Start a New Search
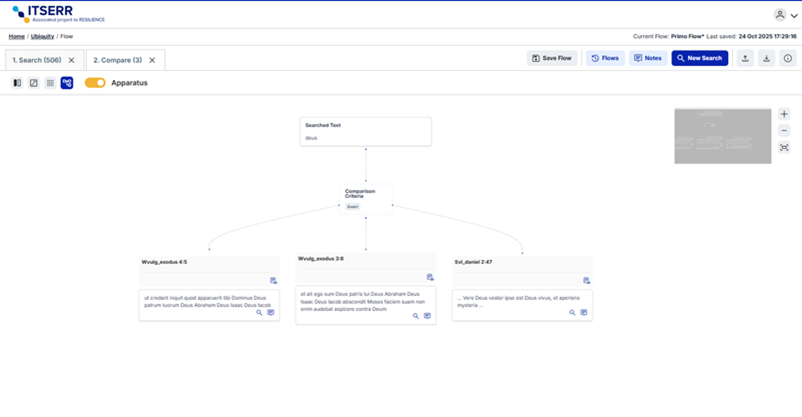 (699, 58)
